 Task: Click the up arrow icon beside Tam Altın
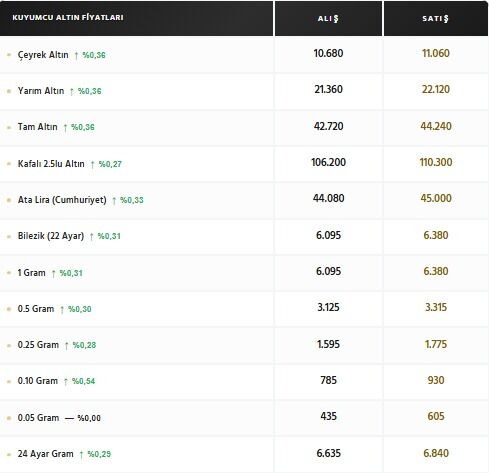(65, 127)
